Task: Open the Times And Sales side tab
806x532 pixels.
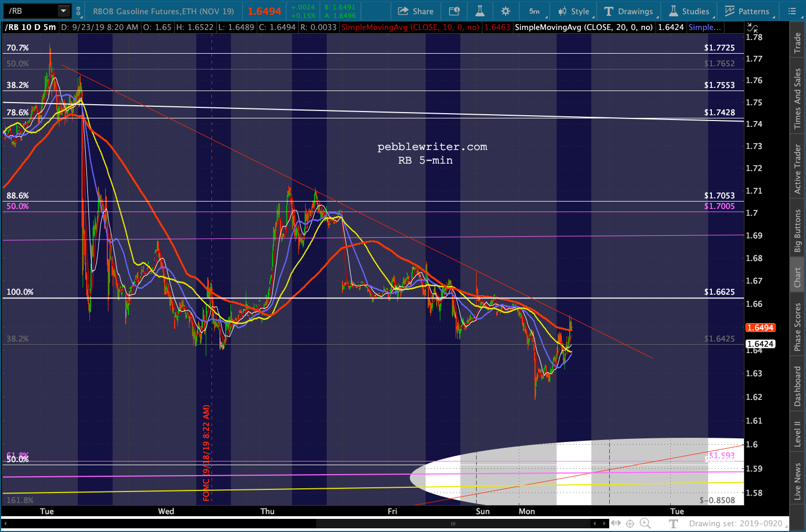Action: tap(798, 98)
